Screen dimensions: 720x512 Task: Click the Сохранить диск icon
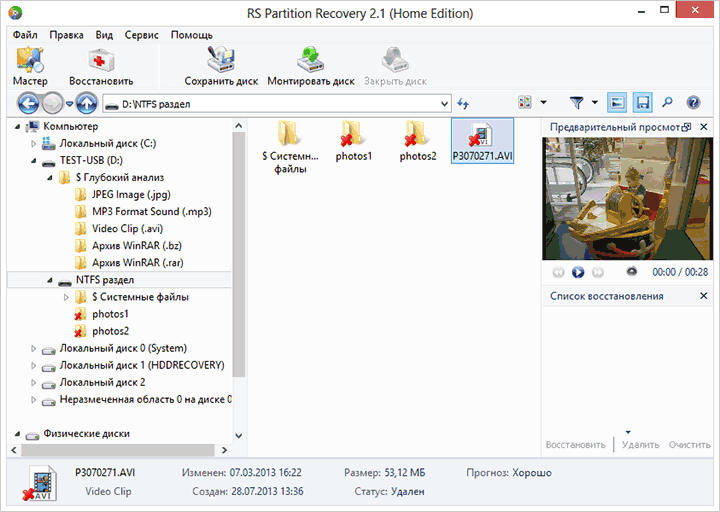(221, 66)
